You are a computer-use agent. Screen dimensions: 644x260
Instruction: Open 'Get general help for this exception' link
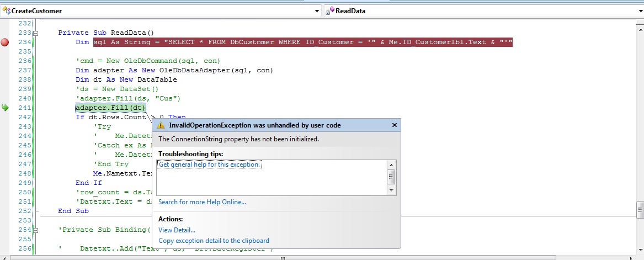210,165
